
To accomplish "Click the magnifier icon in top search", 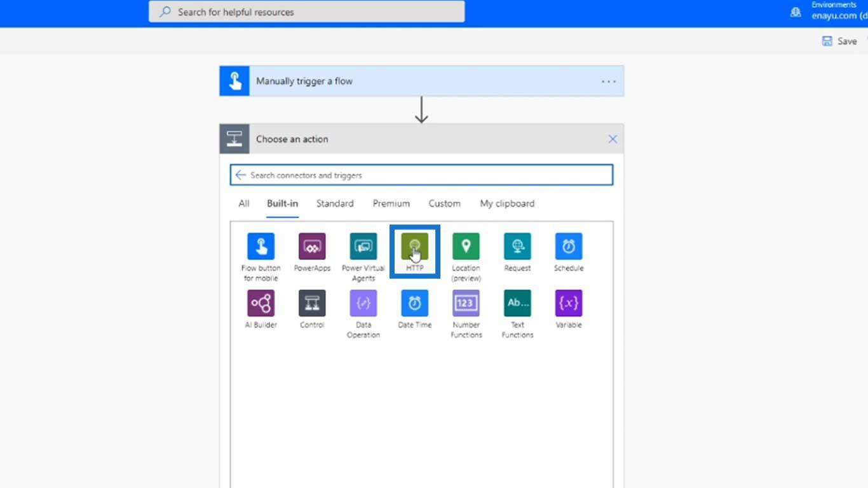I will [165, 11].
